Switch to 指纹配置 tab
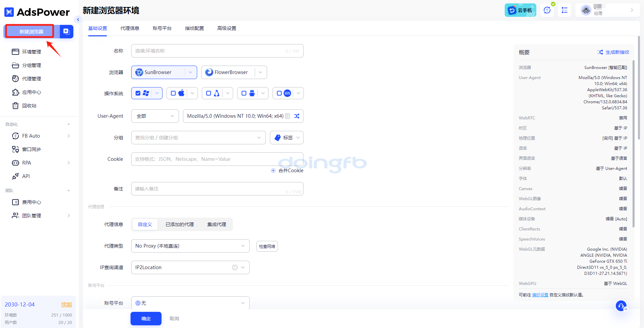644x328 pixels. pos(194,28)
